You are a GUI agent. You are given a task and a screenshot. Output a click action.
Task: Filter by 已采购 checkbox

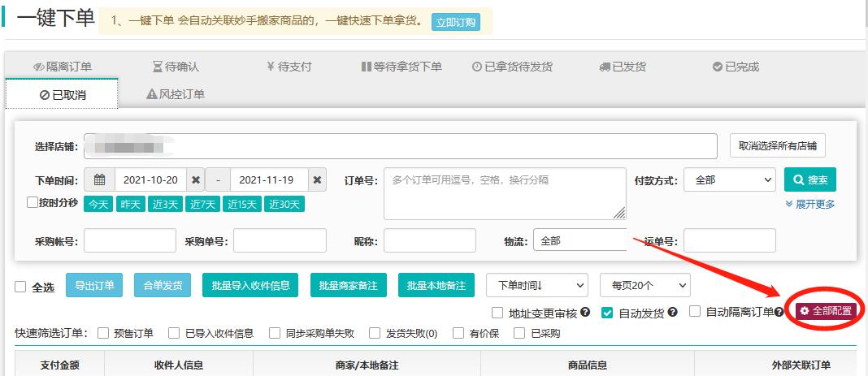pyautogui.click(x=519, y=333)
